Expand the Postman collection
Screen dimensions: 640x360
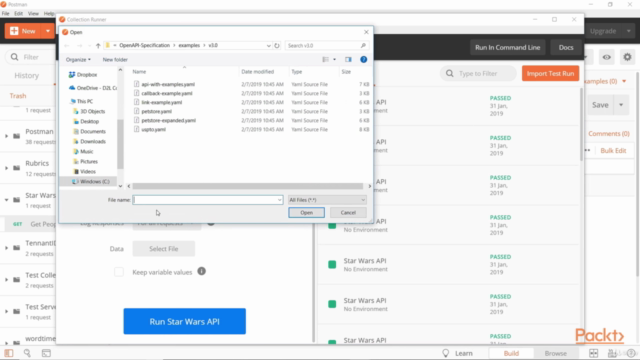pyautogui.click(x=7, y=136)
